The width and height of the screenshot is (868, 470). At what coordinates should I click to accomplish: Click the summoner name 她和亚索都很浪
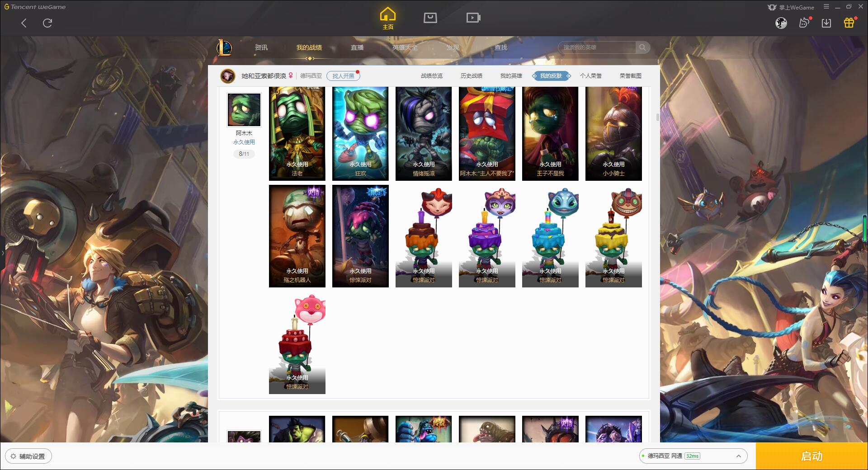point(264,76)
